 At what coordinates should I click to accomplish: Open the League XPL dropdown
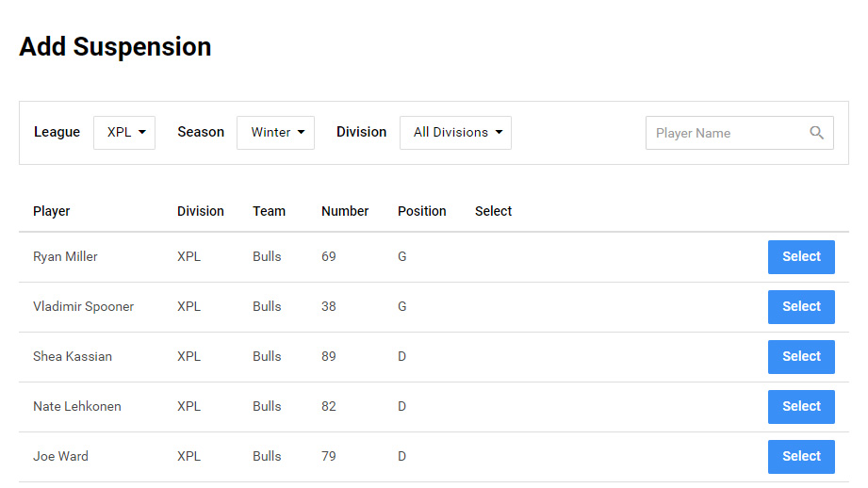tap(124, 133)
